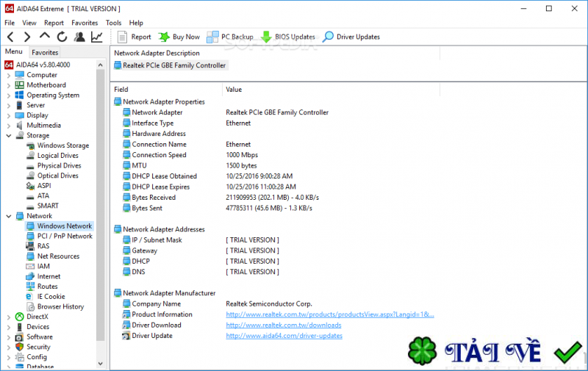Open the Report menu
The height and width of the screenshot is (371, 588).
tap(54, 23)
